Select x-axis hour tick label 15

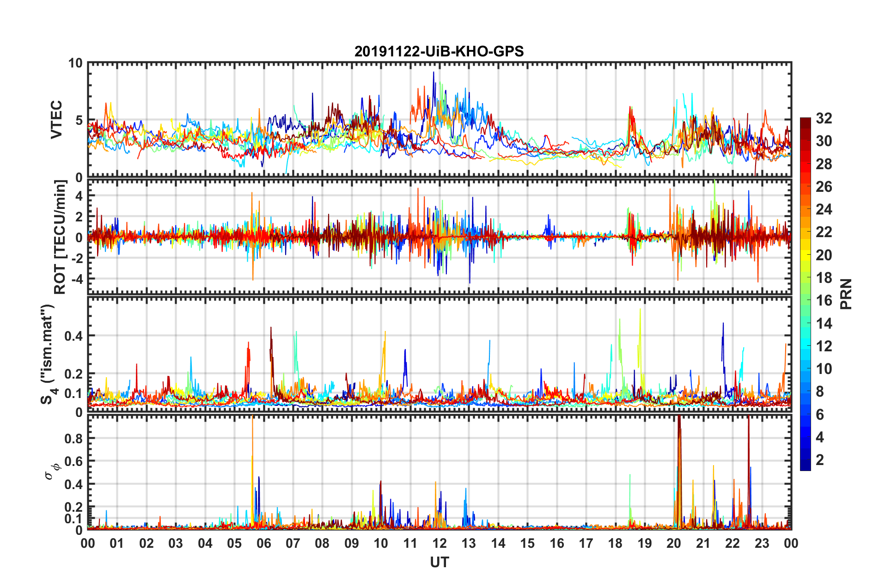point(527,544)
